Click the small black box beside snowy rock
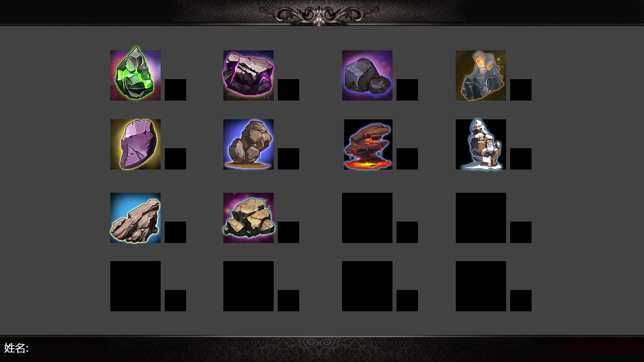This screenshot has width=644, height=362. click(x=521, y=159)
